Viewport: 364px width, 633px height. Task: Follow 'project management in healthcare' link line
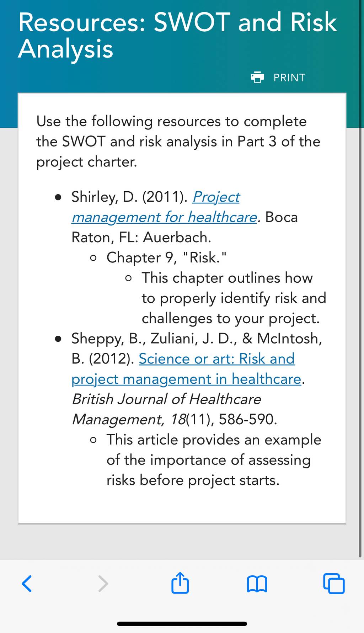coord(187,379)
